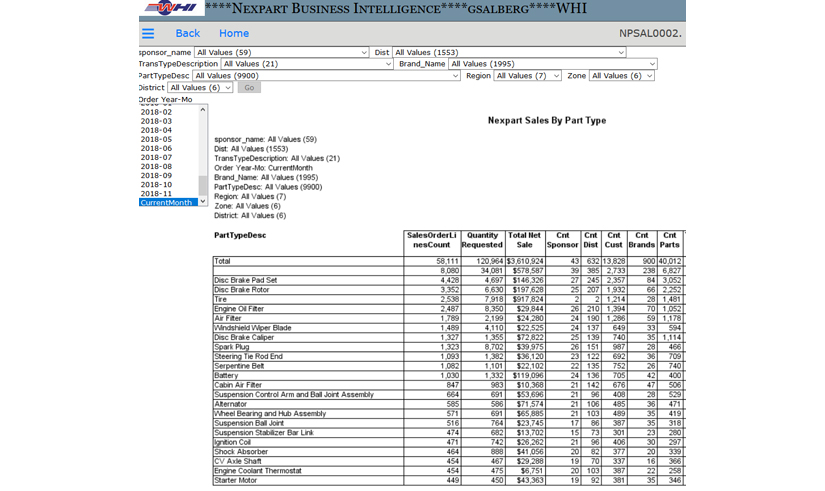Screen dimensions: 825x491
Task: Click the Total row label
Action: click(x=222, y=261)
